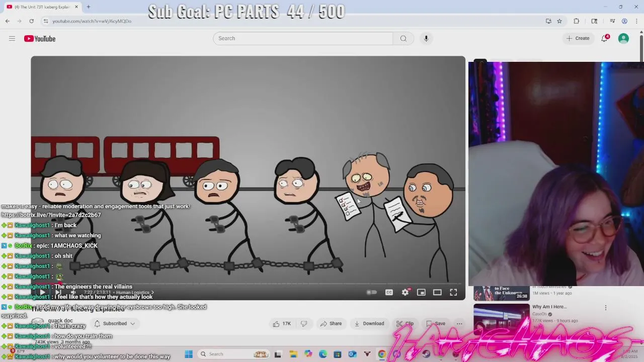Open Chrome's three-dot menu
This screenshot has height=362, width=644.
pos(636,21)
